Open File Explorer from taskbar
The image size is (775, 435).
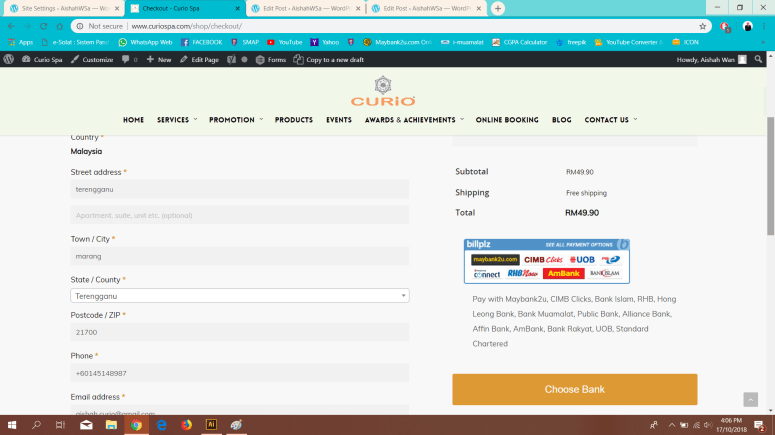pyautogui.click(x=111, y=425)
